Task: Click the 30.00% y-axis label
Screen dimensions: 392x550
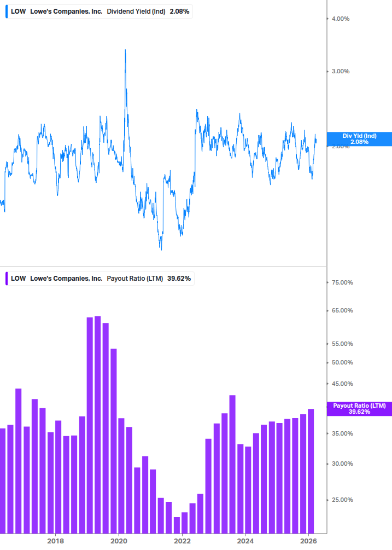Action: [342, 464]
